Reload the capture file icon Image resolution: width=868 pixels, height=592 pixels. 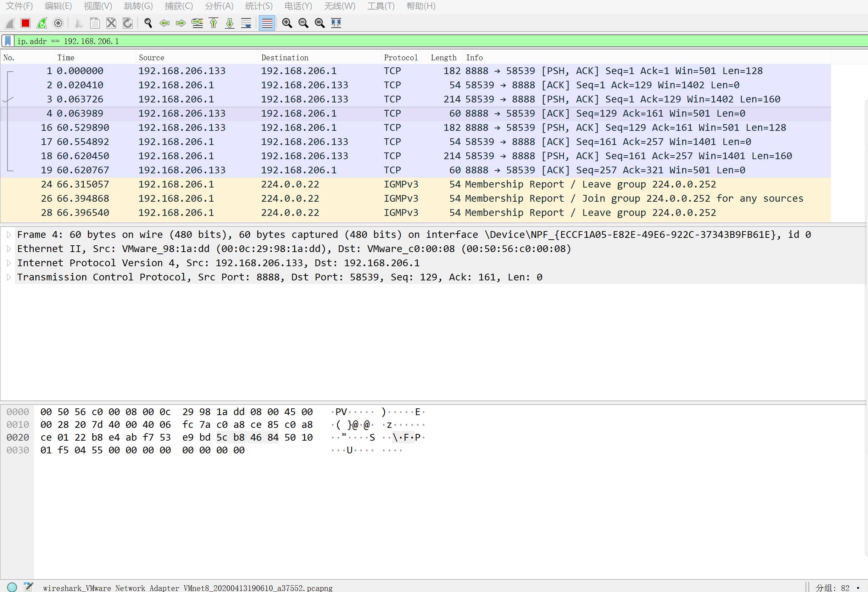click(x=128, y=23)
